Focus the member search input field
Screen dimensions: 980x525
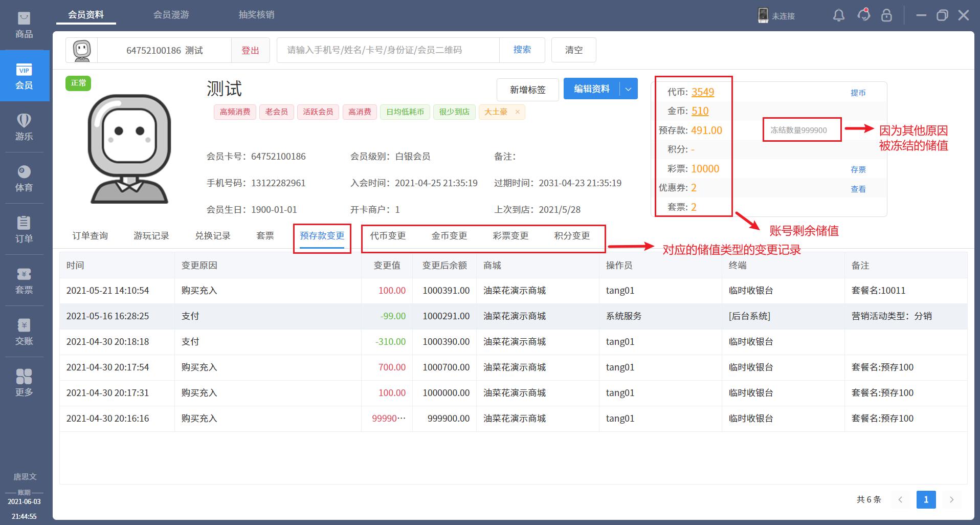(x=388, y=50)
